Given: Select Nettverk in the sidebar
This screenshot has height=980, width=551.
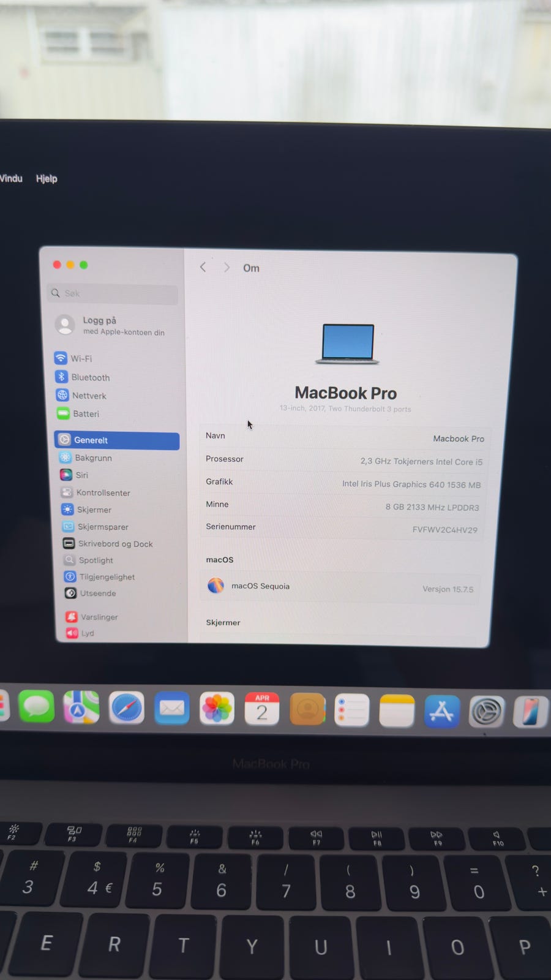Looking at the screenshot, I should 81,396.
